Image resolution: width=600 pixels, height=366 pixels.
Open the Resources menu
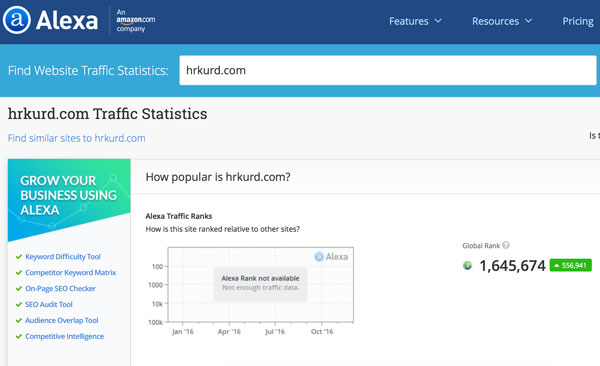pyautogui.click(x=495, y=21)
